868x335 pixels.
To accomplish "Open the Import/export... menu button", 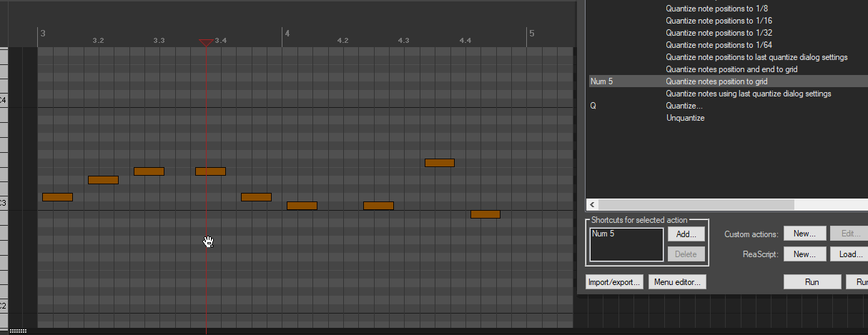I will coord(615,282).
